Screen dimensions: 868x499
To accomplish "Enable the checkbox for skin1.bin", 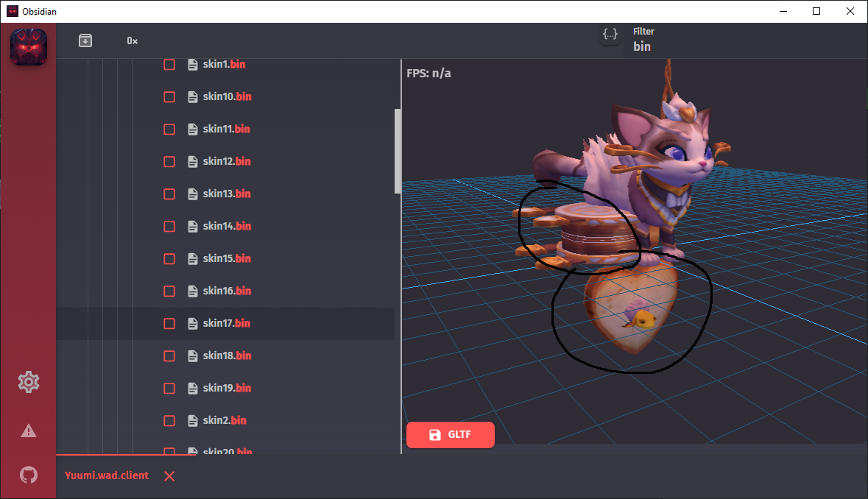I will pos(169,64).
